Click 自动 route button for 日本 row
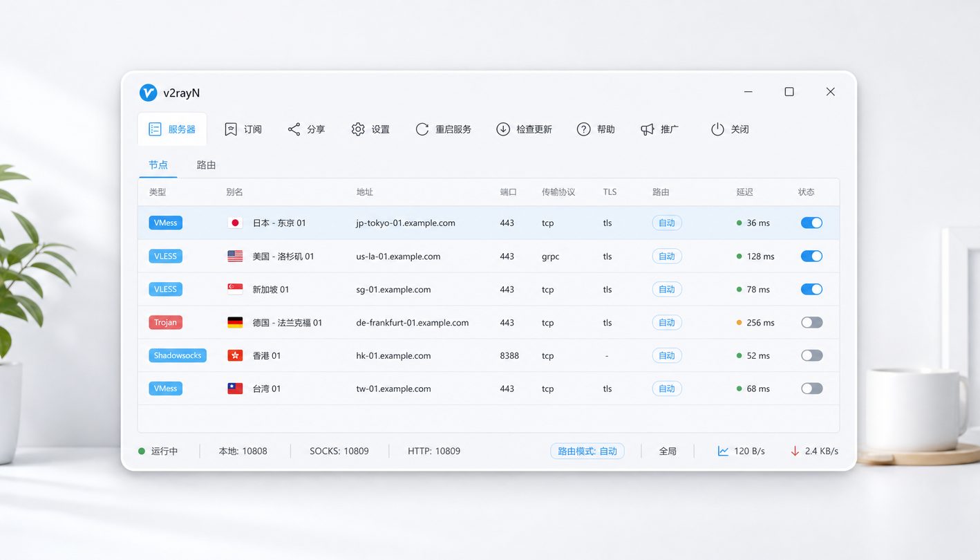Screen dimensions: 980x560 click(x=667, y=223)
